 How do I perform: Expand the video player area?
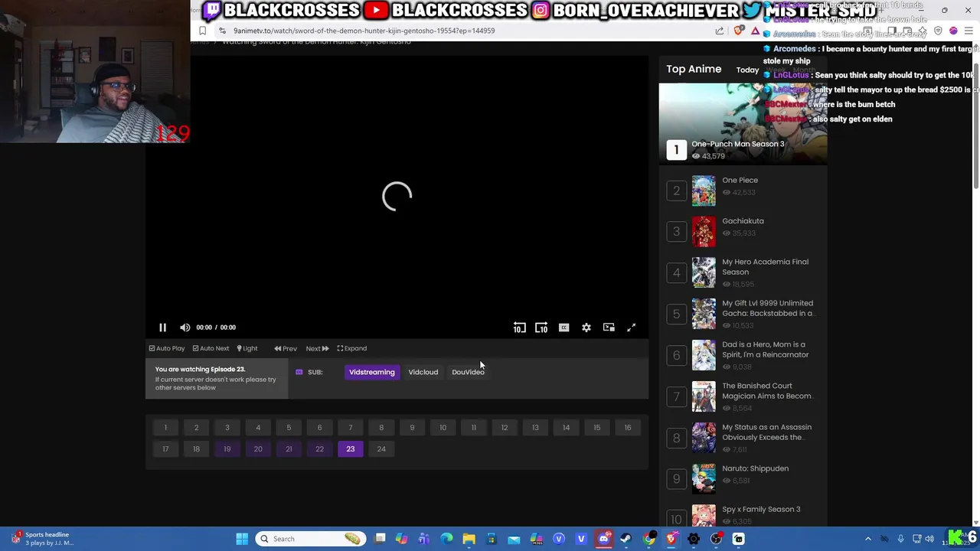(352, 348)
